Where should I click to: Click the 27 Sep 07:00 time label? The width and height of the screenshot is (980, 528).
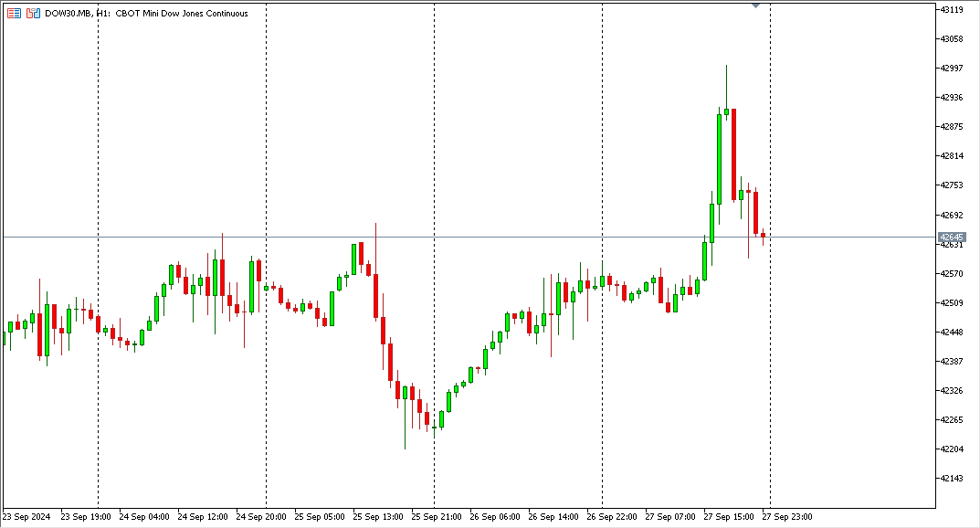[670, 517]
